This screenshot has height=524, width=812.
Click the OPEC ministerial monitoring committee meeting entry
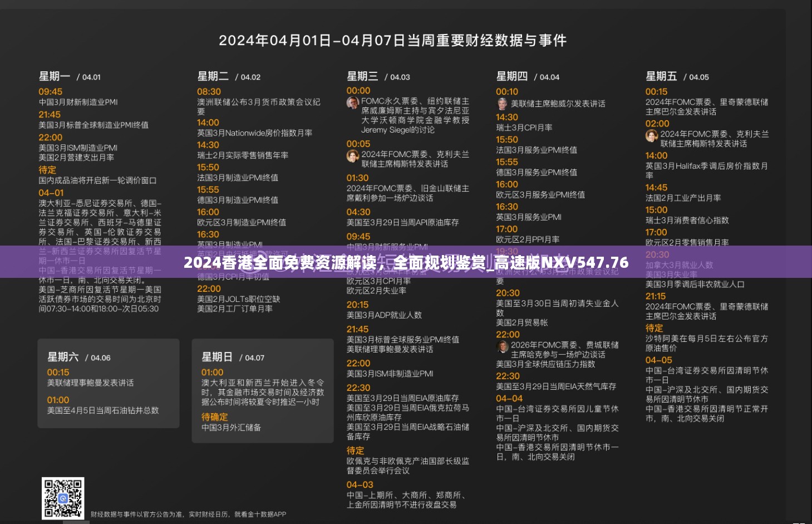pos(408,466)
